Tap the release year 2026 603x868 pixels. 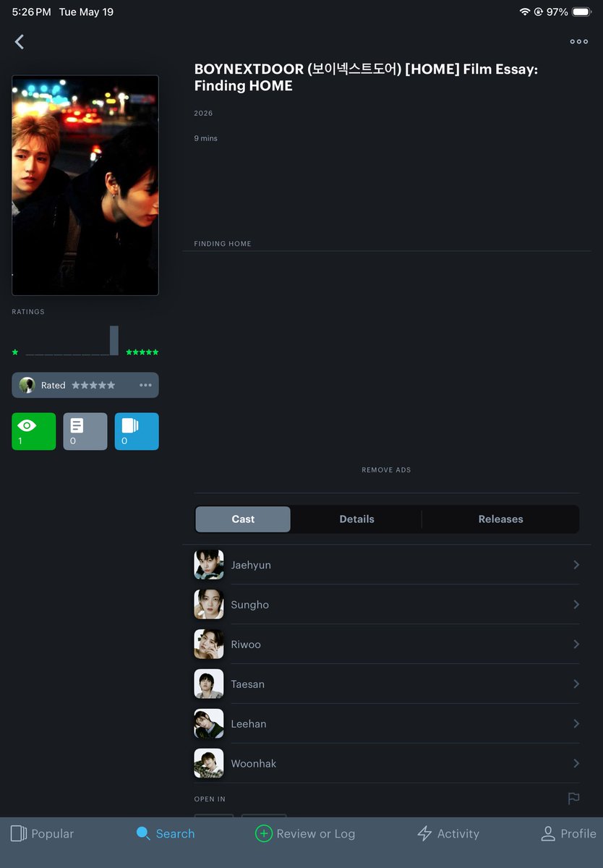[203, 114]
